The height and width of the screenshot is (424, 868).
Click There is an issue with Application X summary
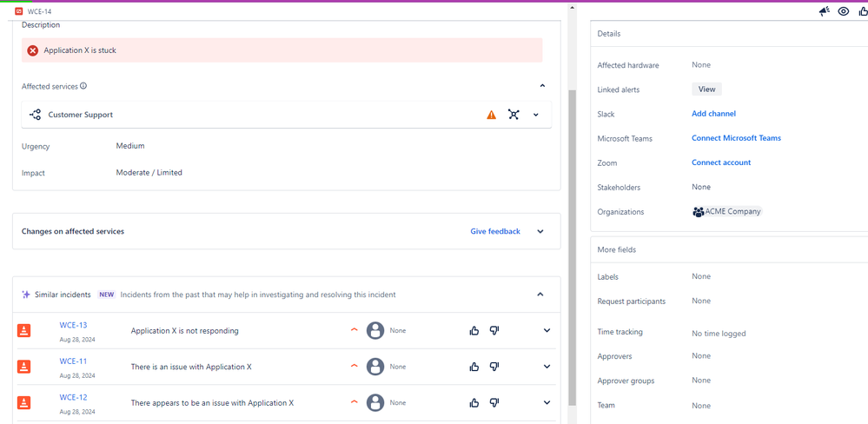coord(191,367)
